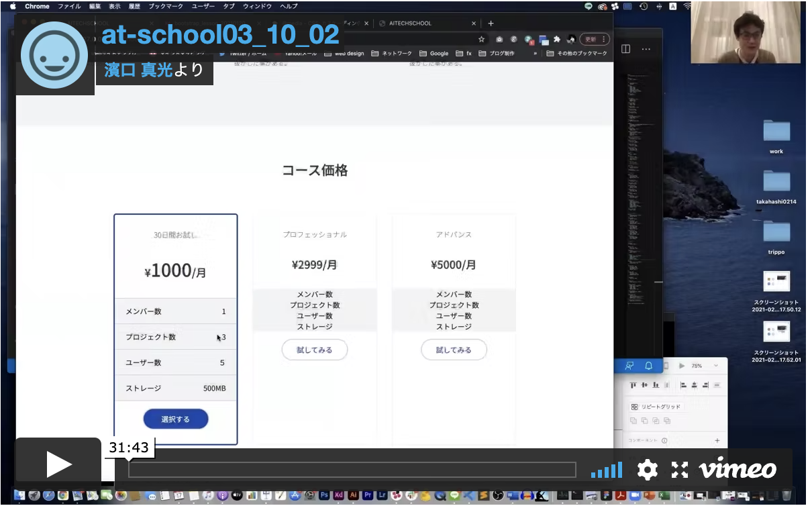
Task: Open the Photoshop icon in the Dock
Action: (325, 496)
